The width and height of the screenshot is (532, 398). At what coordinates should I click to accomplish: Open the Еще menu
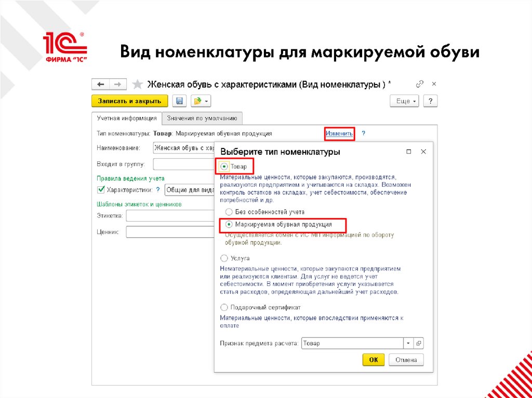(405, 101)
